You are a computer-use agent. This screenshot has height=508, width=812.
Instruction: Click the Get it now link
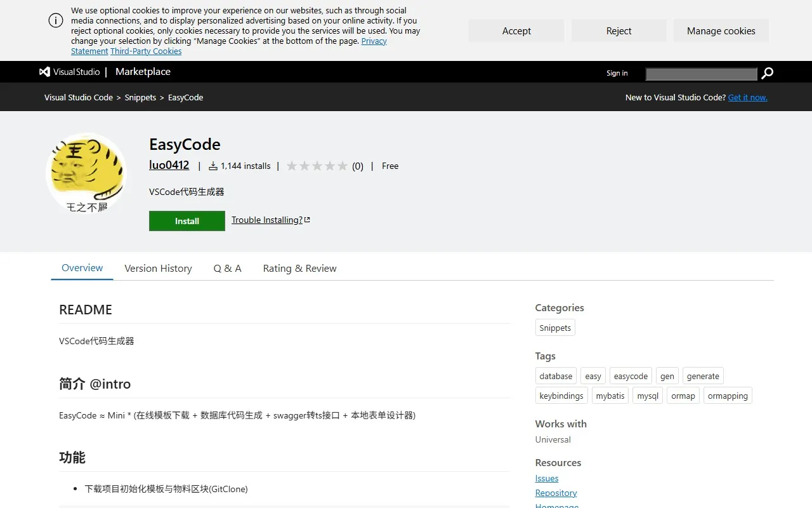tap(747, 97)
